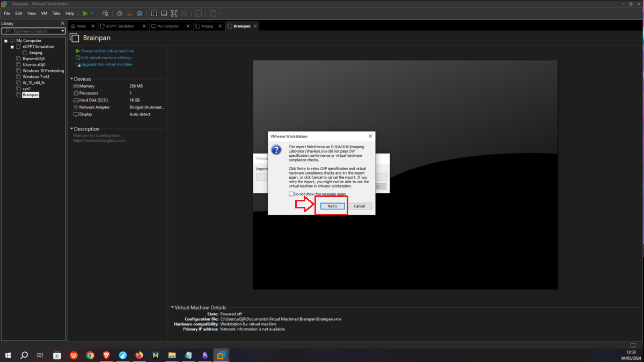Switch to the Aragog tab
This screenshot has height=362, width=644.
click(206, 26)
